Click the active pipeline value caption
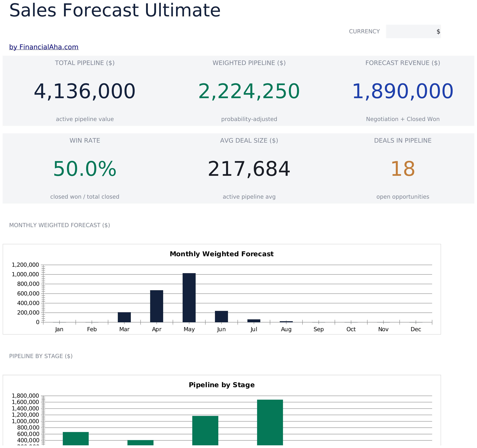 pos(85,119)
